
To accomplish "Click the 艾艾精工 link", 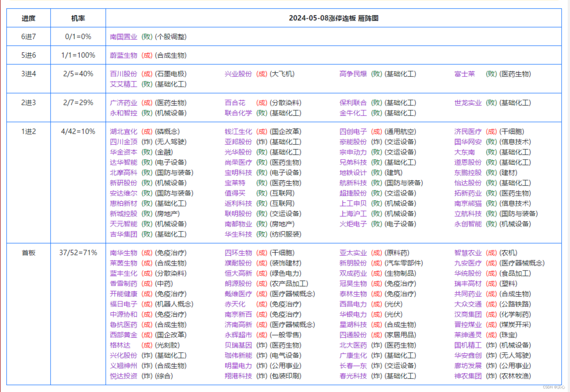I will [x=123, y=84].
